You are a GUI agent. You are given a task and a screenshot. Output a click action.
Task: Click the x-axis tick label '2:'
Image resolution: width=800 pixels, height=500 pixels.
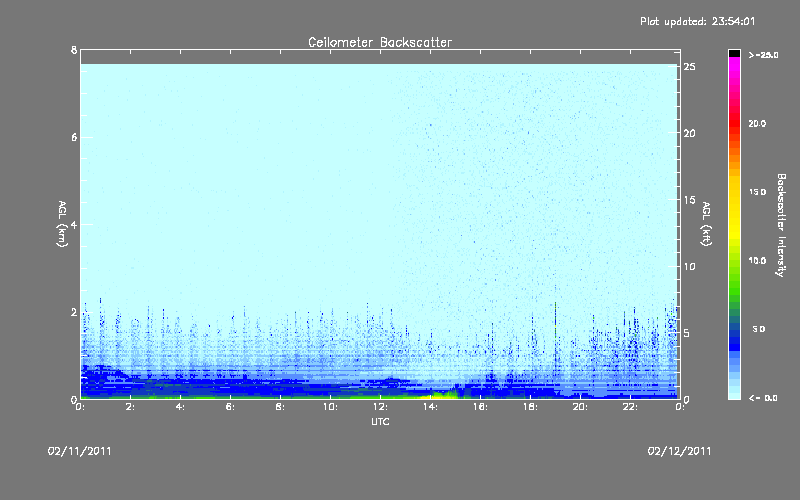click(x=130, y=407)
